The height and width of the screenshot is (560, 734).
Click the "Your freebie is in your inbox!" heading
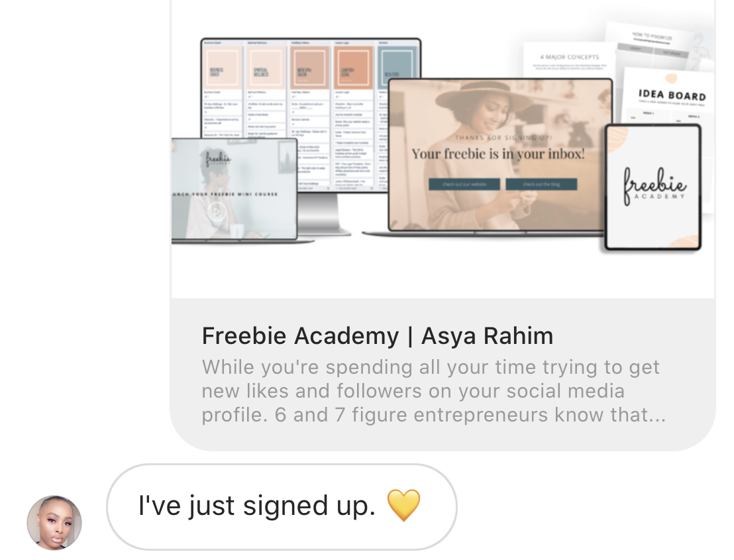498,154
